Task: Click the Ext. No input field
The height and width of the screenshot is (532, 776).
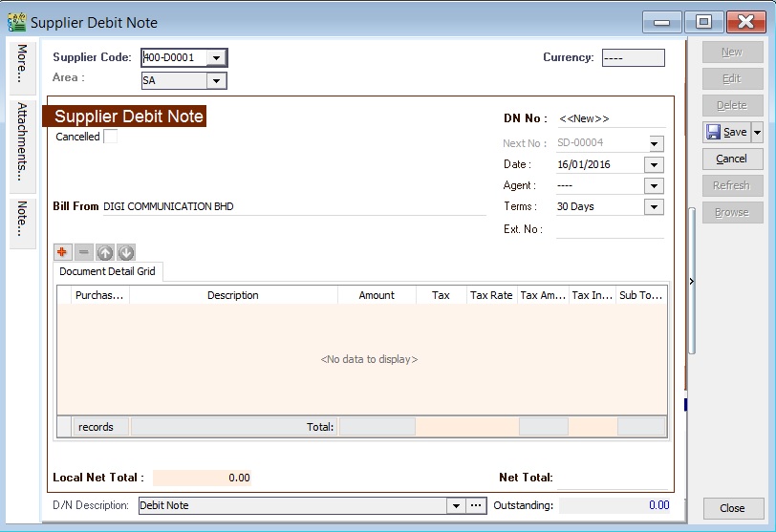Action: (610, 229)
